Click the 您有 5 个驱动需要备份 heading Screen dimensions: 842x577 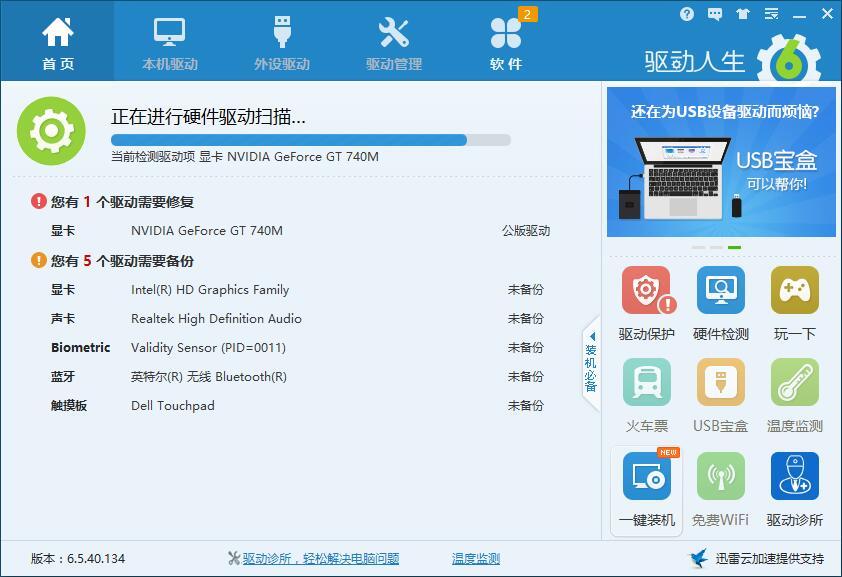tap(122, 261)
